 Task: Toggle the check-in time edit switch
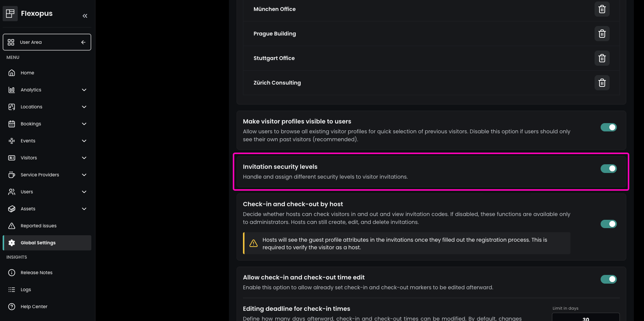[x=608, y=279]
